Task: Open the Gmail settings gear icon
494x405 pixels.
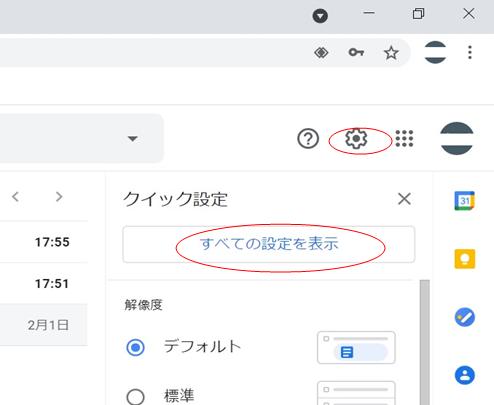Action: (x=356, y=138)
